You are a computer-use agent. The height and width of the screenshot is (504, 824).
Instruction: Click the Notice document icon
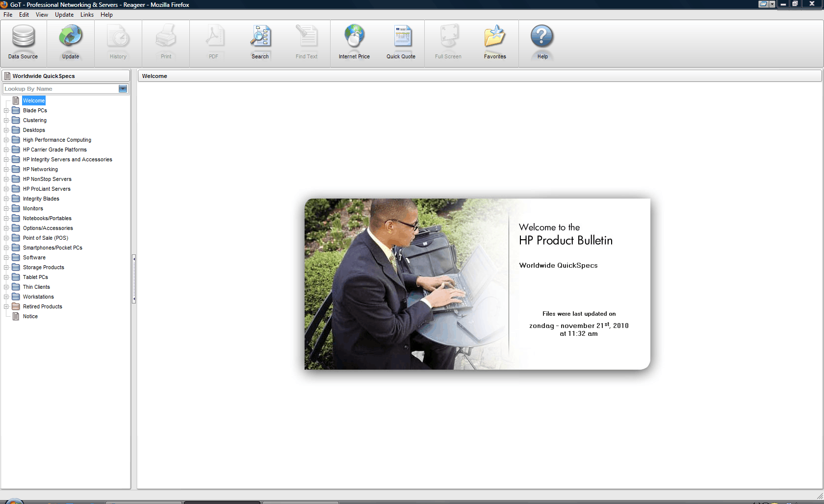click(16, 316)
